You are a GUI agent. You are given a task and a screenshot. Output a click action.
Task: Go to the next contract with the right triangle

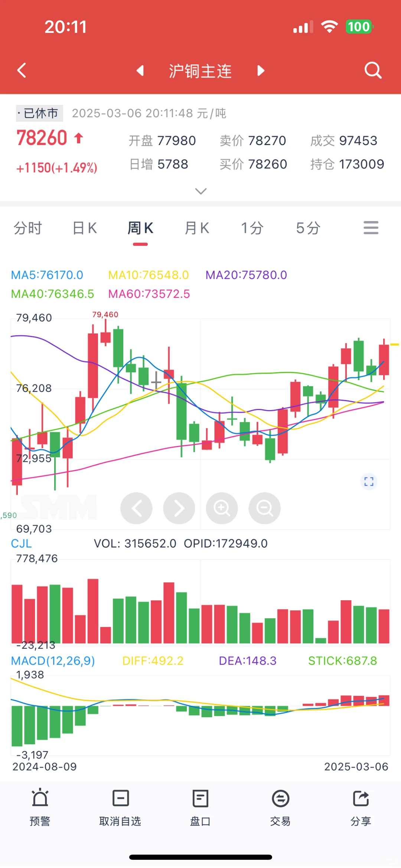[261, 71]
